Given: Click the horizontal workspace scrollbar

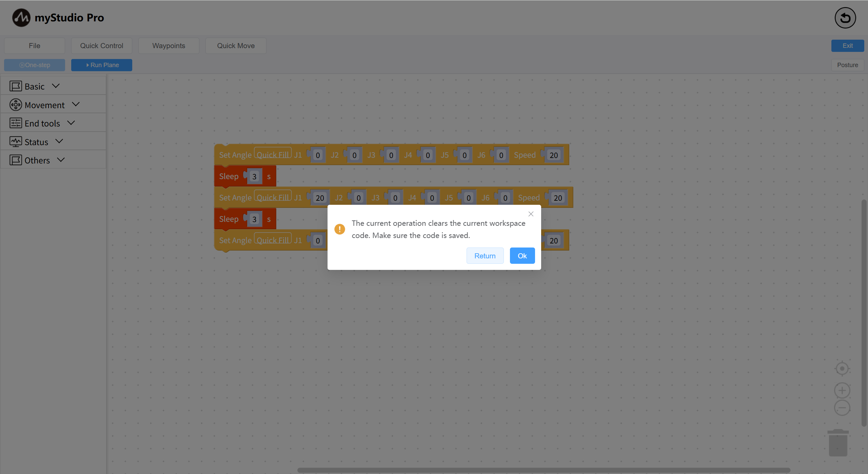Looking at the screenshot, I should click(544, 470).
